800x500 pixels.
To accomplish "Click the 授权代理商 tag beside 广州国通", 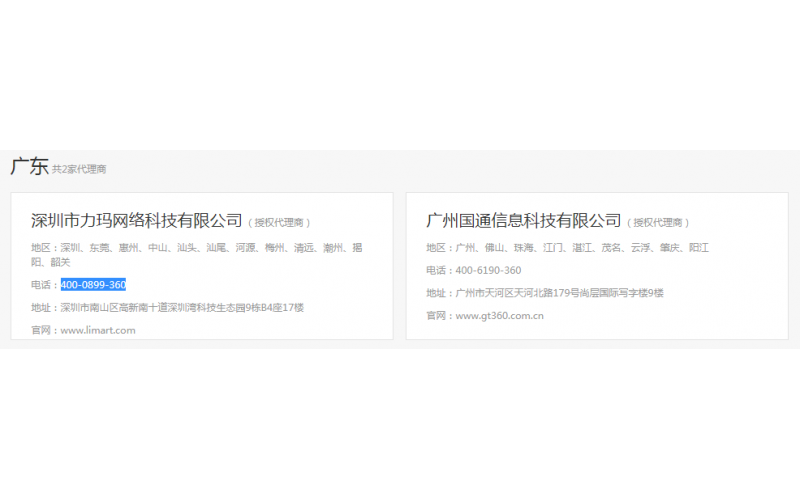I will point(658,222).
